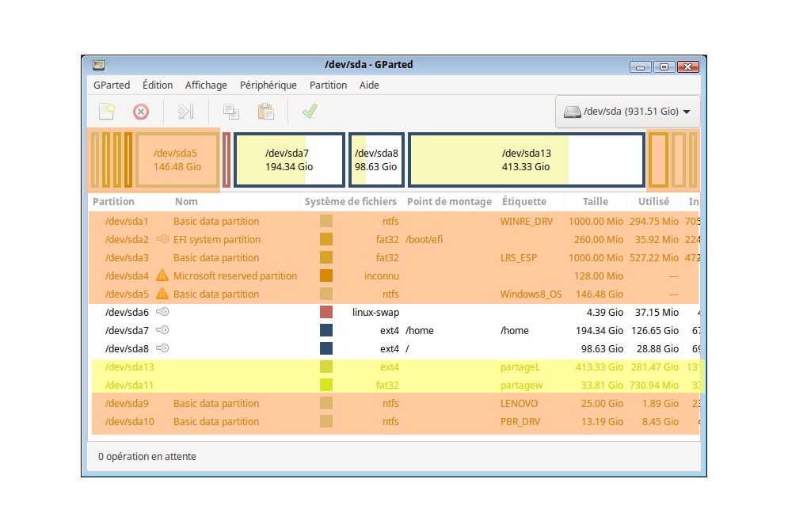
Task: Select the /dev/sda1 partition row
Action: tap(394, 221)
